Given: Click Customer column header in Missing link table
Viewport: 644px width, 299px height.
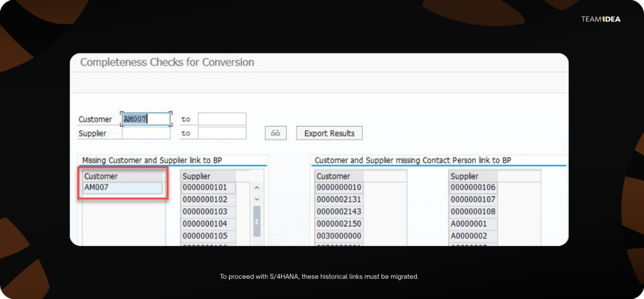Looking at the screenshot, I should pyautogui.click(x=123, y=176).
